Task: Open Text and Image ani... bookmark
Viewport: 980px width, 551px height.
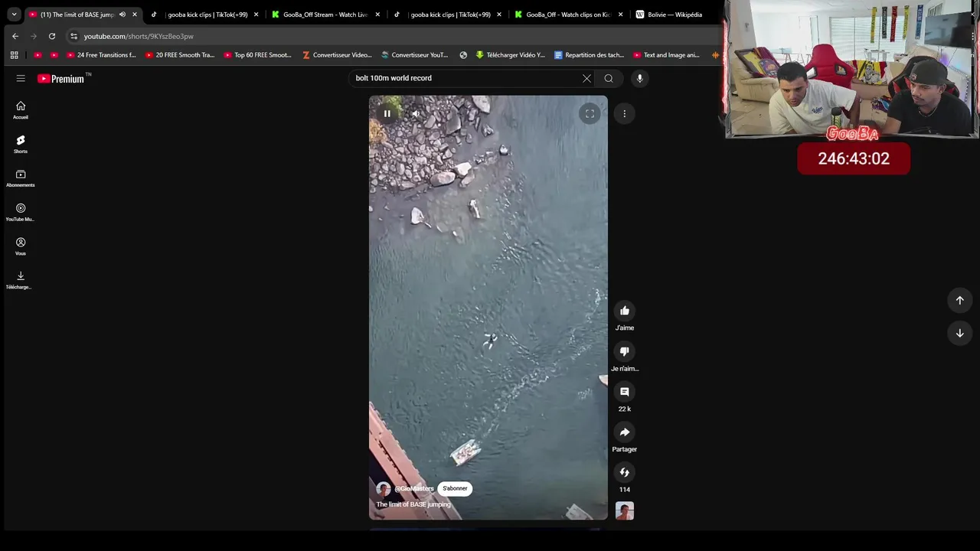Action: tap(666, 55)
